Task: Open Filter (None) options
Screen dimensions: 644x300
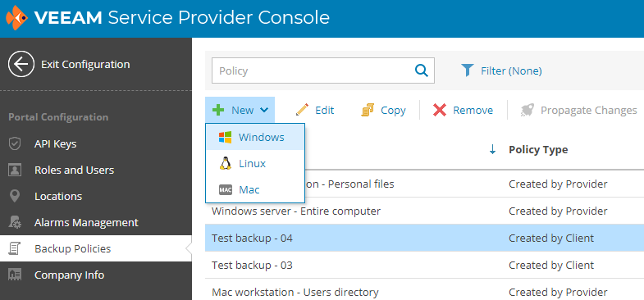Action: coord(511,71)
